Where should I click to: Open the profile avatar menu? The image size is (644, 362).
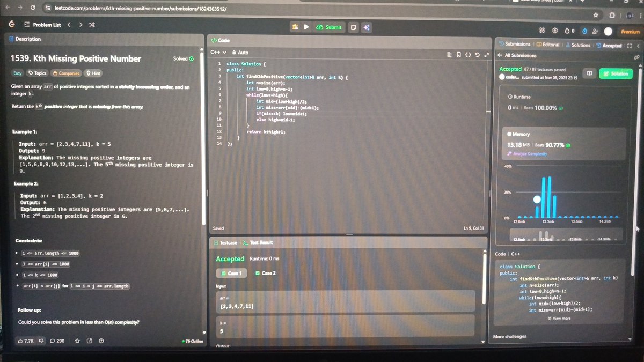pyautogui.click(x=609, y=31)
